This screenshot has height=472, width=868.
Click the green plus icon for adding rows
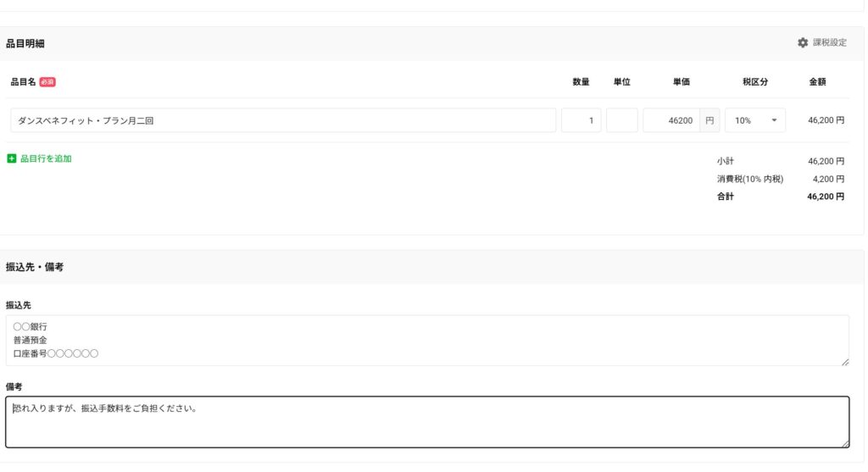click(12, 158)
